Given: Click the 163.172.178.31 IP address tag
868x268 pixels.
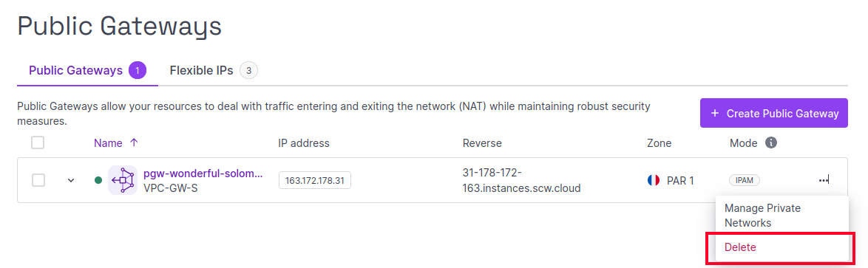Looking at the screenshot, I should click(x=315, y=180).
